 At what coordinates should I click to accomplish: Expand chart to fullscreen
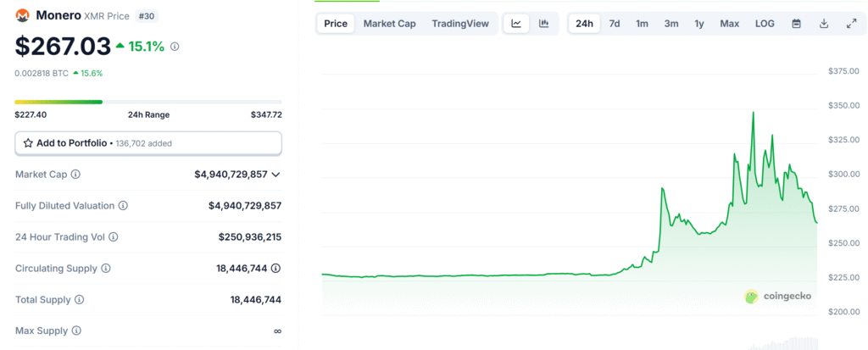(852, 24)
